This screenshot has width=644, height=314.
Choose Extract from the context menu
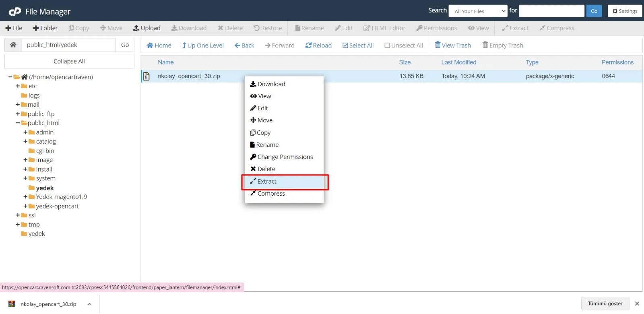coord(267,182)
